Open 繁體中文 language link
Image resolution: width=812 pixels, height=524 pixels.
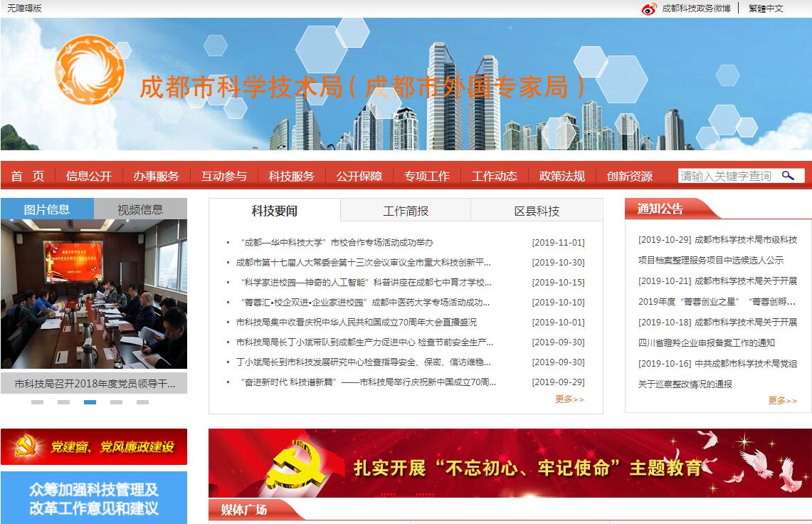coord(766,9)
